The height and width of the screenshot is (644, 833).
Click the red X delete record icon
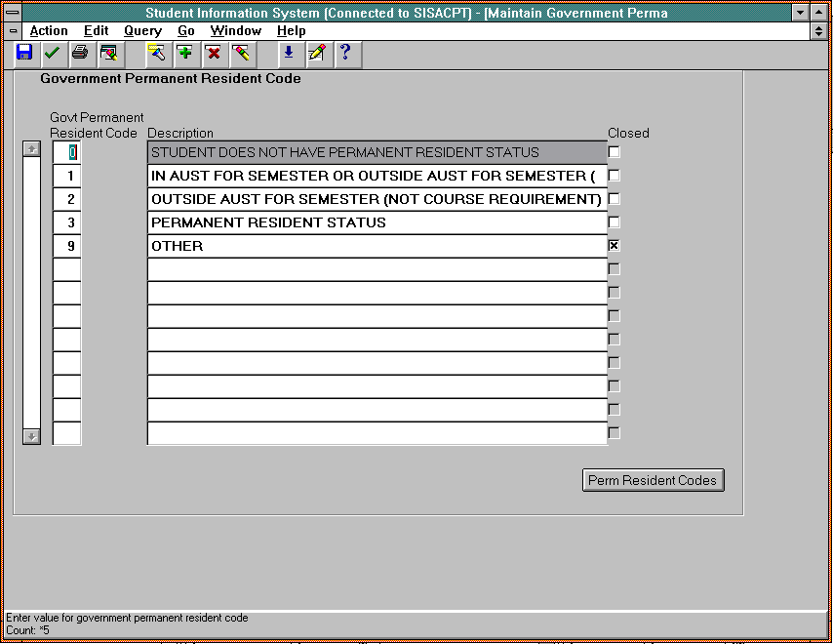(212, 53)
